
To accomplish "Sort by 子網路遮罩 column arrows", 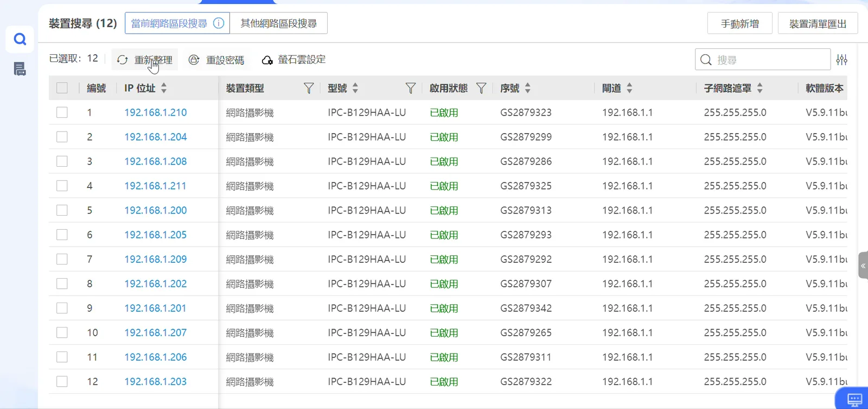I will click(x=759, y=88).
